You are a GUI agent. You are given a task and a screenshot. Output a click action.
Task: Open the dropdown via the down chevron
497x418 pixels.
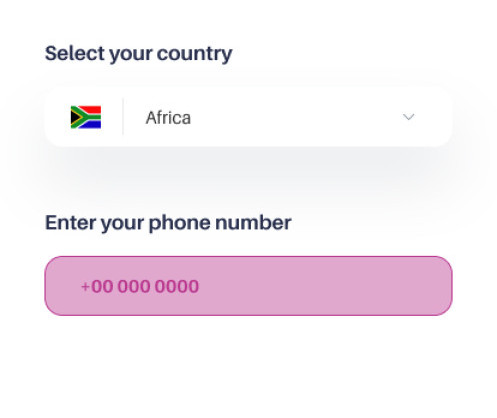click(408, 117)
